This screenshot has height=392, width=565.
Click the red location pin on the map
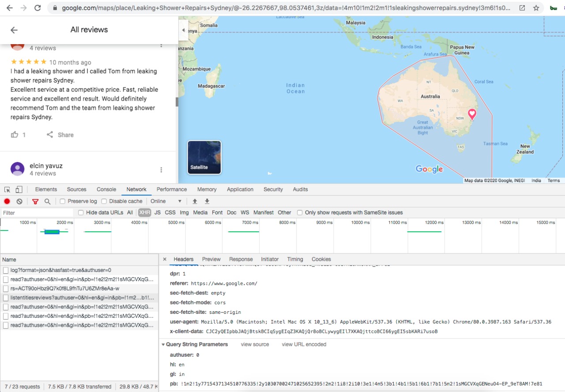[472, 114]
